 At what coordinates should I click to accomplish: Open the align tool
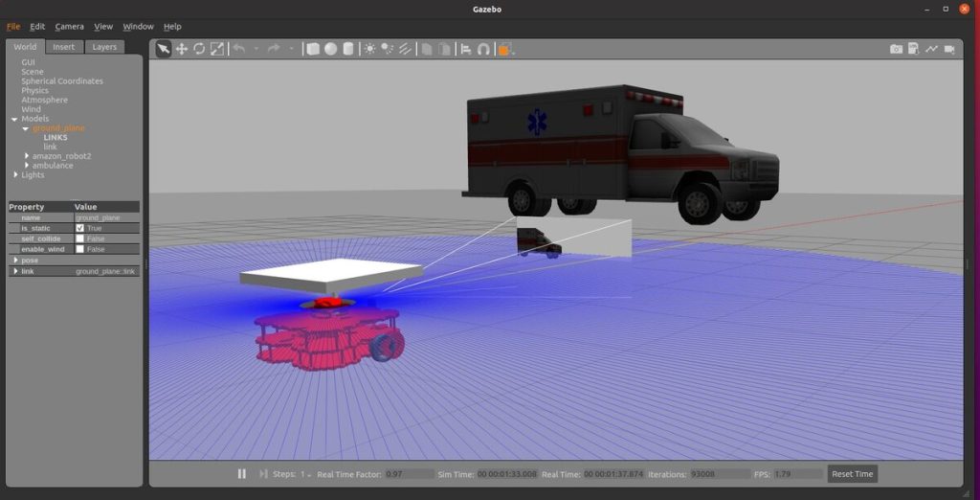466,49
